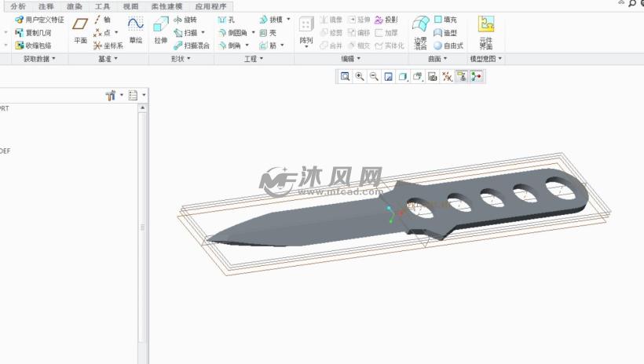Switch to the 视图 tab
The image size is (644, 364).
tap(130, 6)
